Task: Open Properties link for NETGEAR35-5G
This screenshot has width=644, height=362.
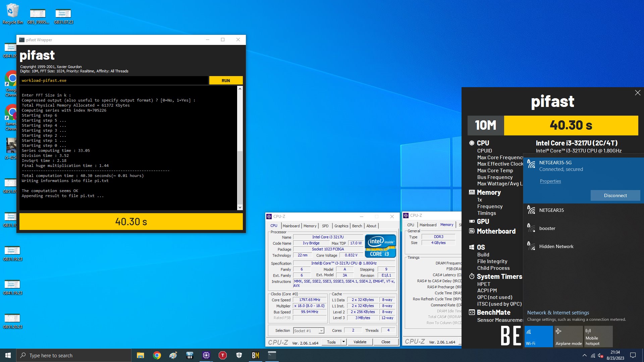Action: point(550,181)
